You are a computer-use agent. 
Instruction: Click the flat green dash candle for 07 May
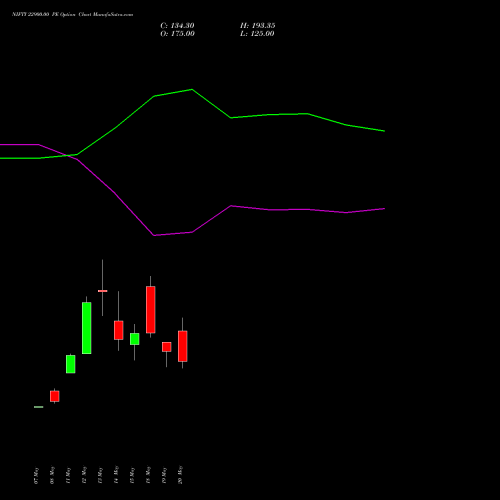tap(39, 407)
